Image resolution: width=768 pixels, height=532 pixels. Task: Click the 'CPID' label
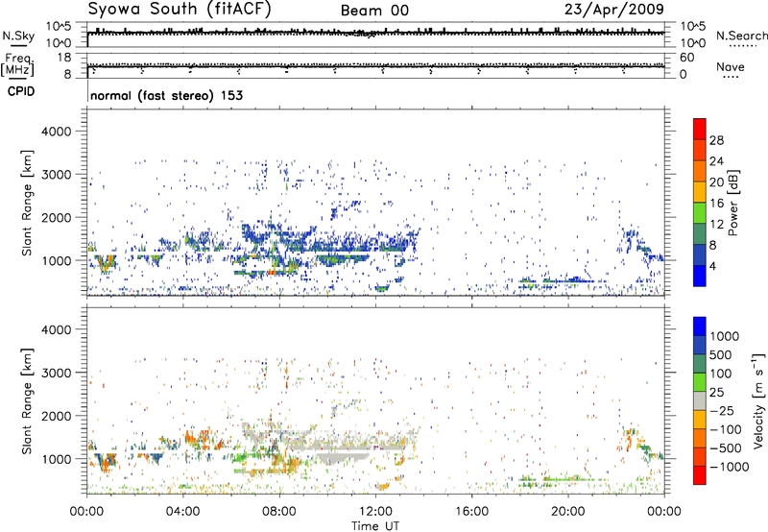point(20,91)
